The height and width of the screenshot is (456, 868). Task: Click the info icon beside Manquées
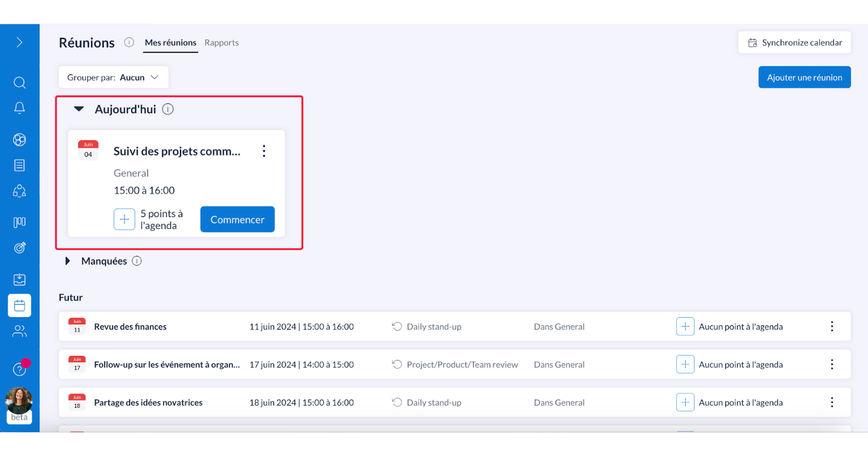pos(137,261)
